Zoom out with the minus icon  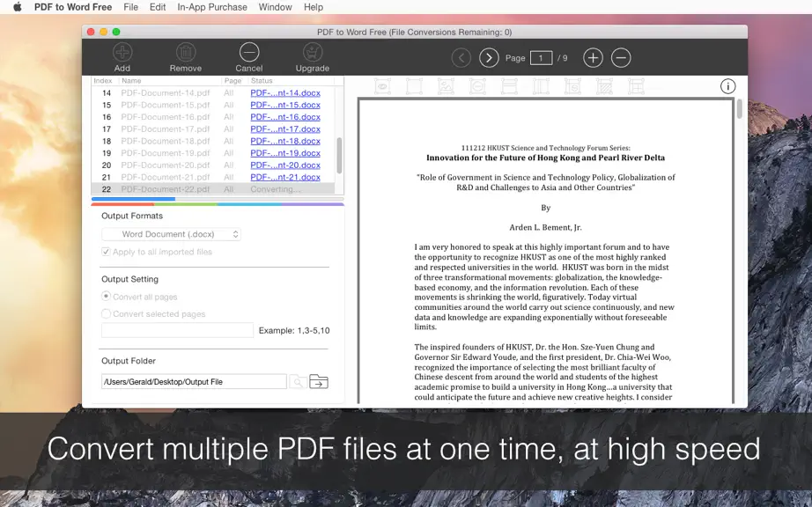(x=621, y=58)
